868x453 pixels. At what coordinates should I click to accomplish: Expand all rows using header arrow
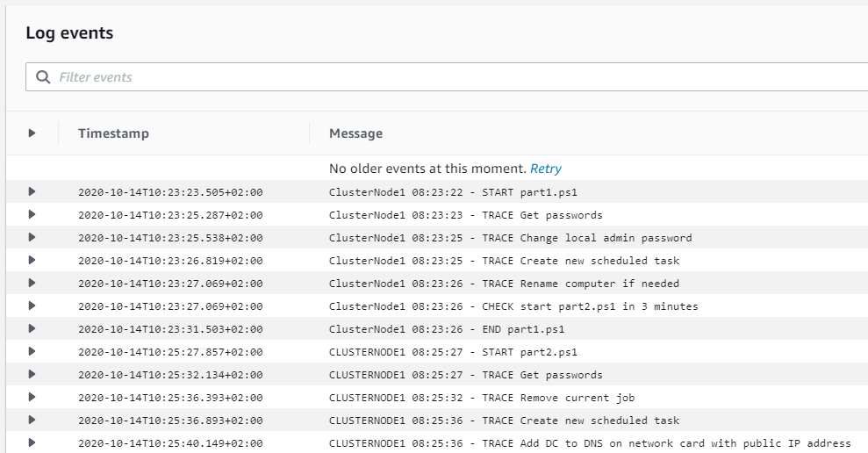pos(32,133)
